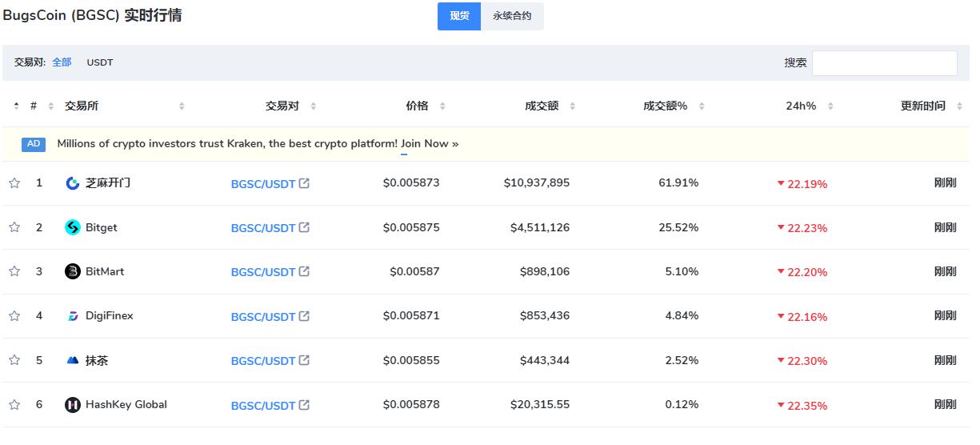The image size is (980, 445).
Task: Open the 芝麻开门 exchange name
Action: [108, 183]
